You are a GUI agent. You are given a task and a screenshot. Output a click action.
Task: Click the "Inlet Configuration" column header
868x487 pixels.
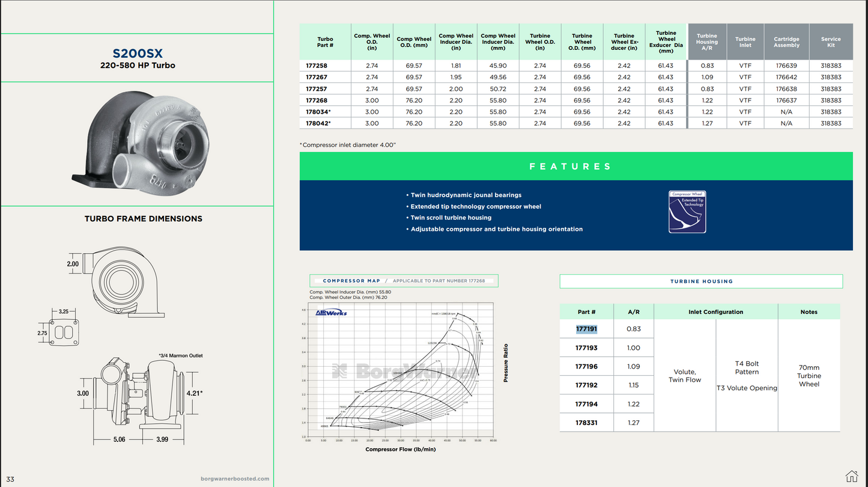tap(715, 312)
